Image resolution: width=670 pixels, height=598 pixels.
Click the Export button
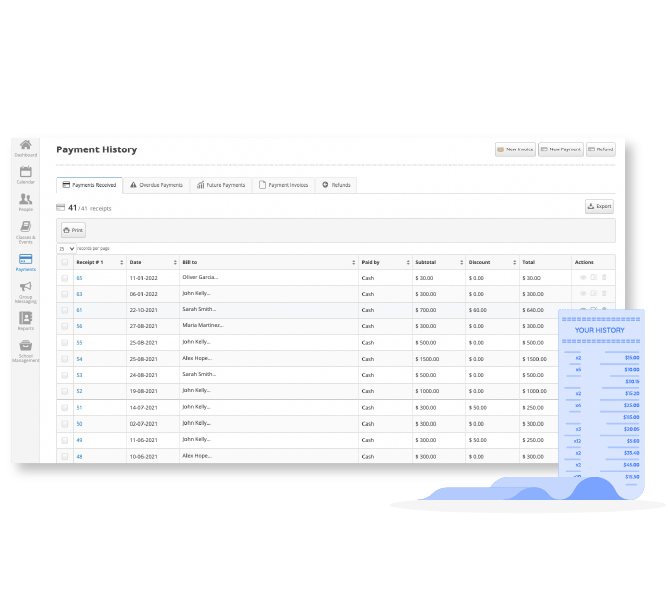[599, 206]
